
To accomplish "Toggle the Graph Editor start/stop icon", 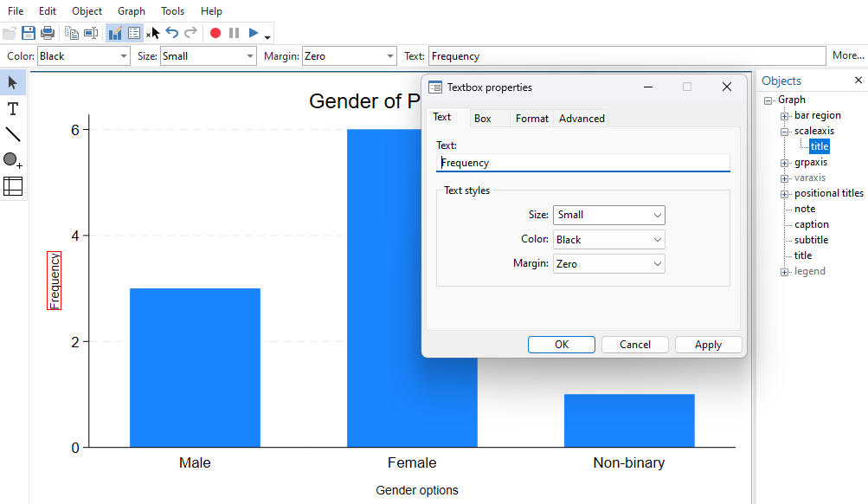I will pos(115,33).
